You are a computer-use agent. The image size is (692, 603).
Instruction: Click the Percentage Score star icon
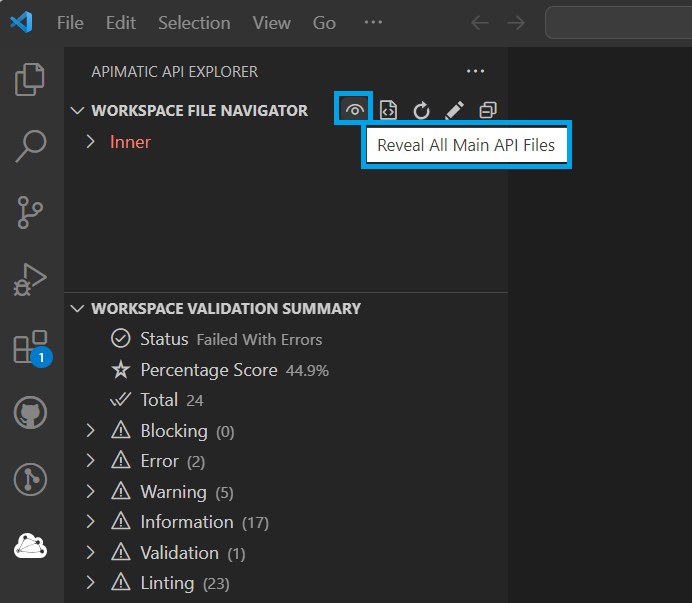[x=120, y=369]
